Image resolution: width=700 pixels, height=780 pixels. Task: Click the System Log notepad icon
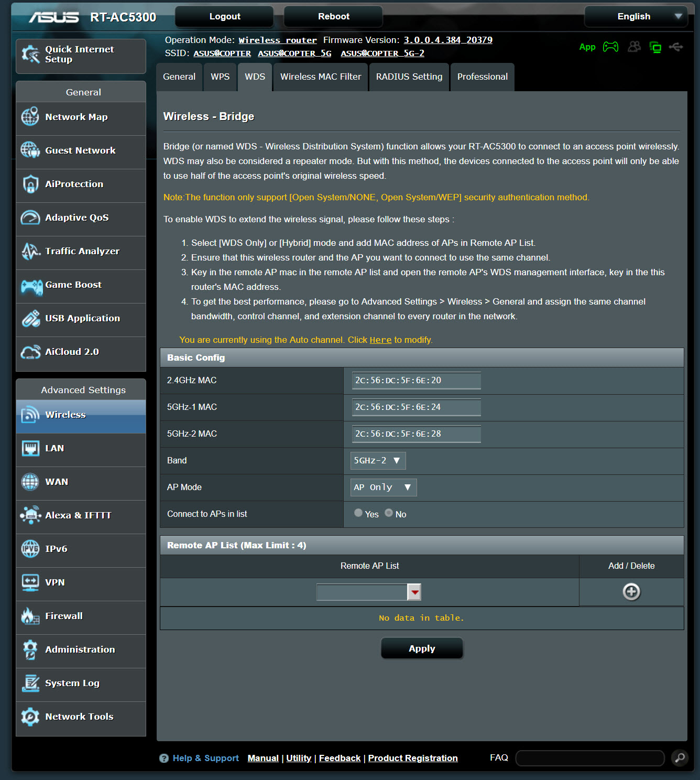[x=30, y=683]
